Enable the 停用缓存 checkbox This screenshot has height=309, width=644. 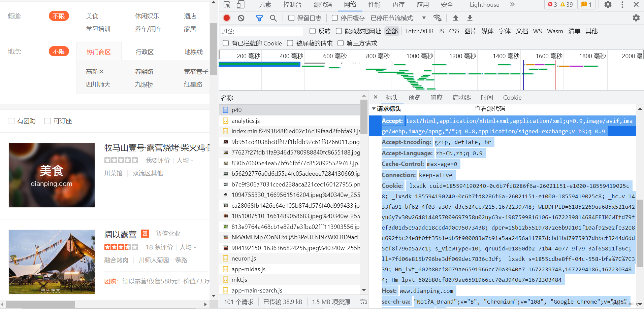[334, 18]
